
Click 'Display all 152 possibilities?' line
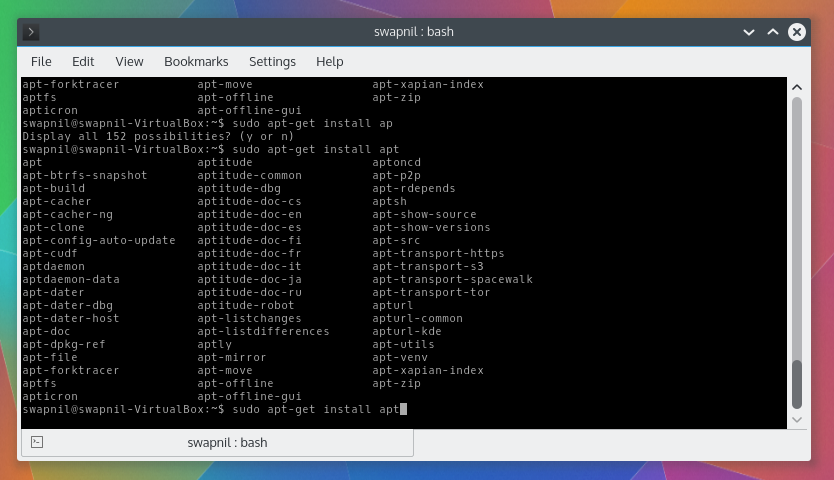(158, 136)
